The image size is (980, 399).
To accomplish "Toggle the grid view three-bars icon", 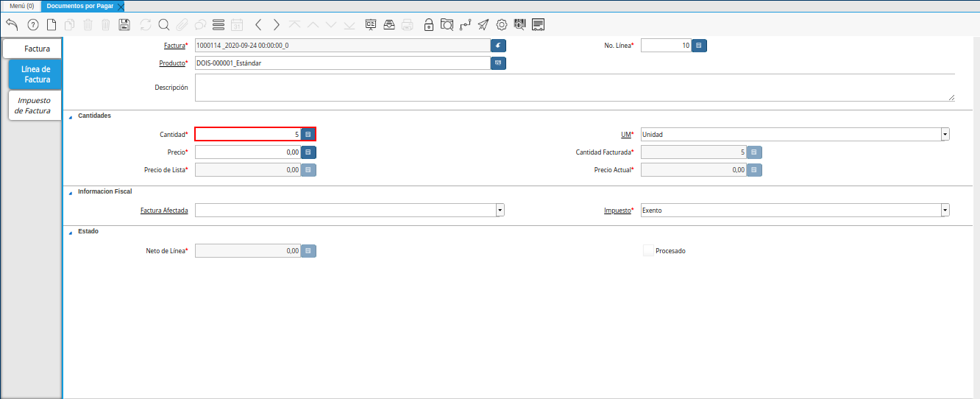I will [x=218, y=24].
